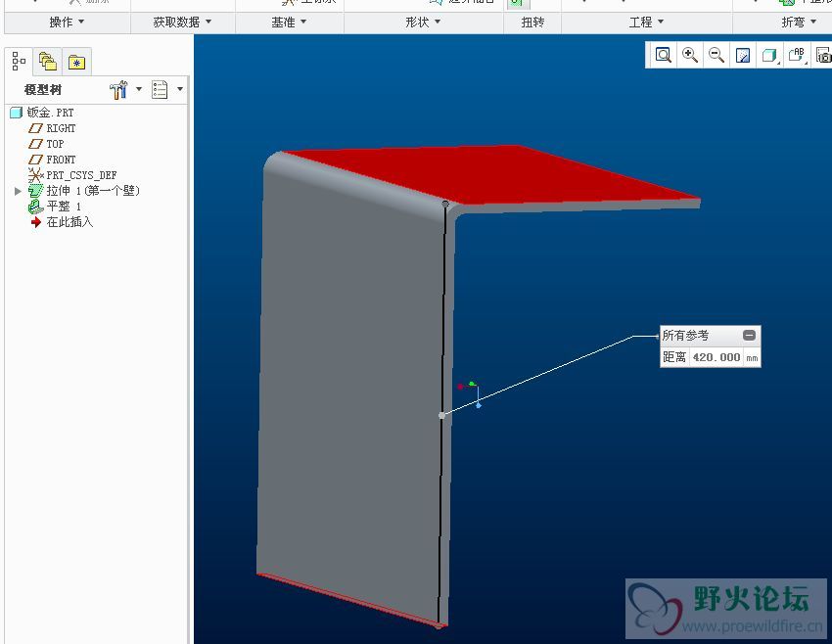Image resolution: width=832 pixels, height=644 pixels.
Task: Open model tree settings tool icon
Action: (x=118, y=90)
